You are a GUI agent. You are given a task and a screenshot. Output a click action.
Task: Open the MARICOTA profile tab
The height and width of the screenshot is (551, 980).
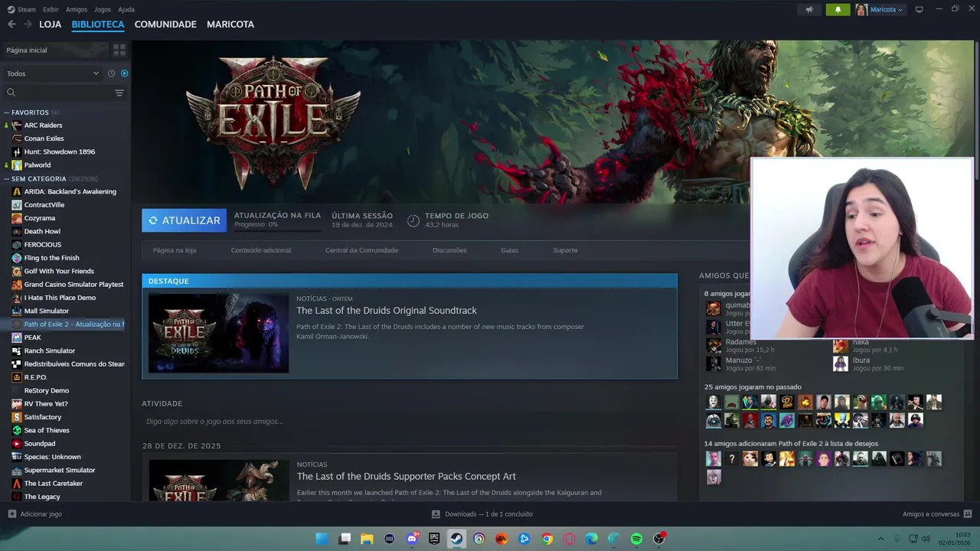tap(230, 24)
